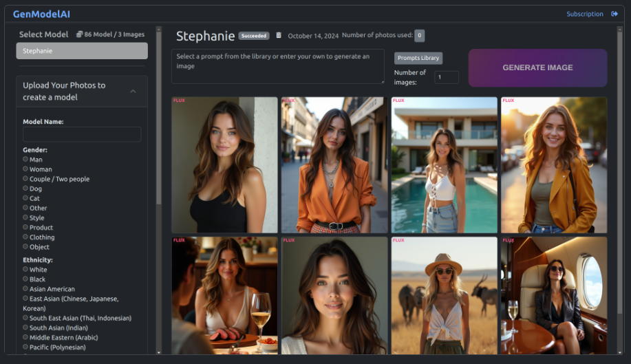
Task: Choose Middle Eastern (Arabic) ethnicity option
Action: (x=25, y=337)
